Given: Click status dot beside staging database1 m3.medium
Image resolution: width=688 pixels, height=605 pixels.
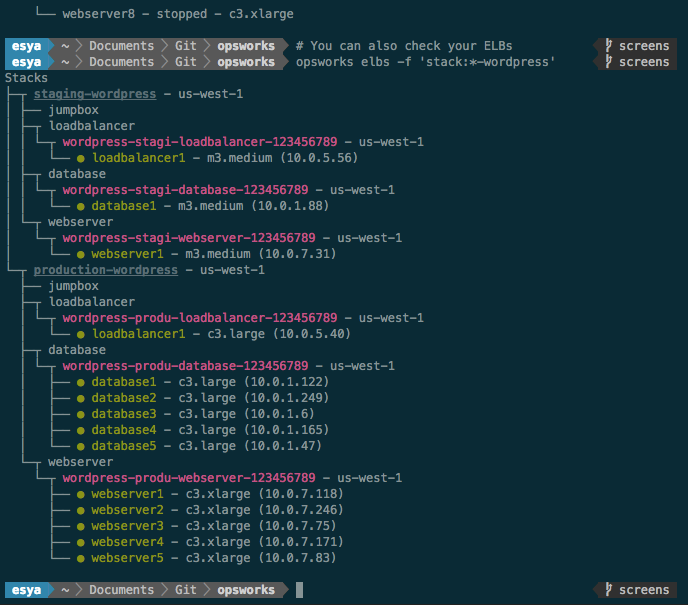Looking at the screenshot, I should coord(81,207).
